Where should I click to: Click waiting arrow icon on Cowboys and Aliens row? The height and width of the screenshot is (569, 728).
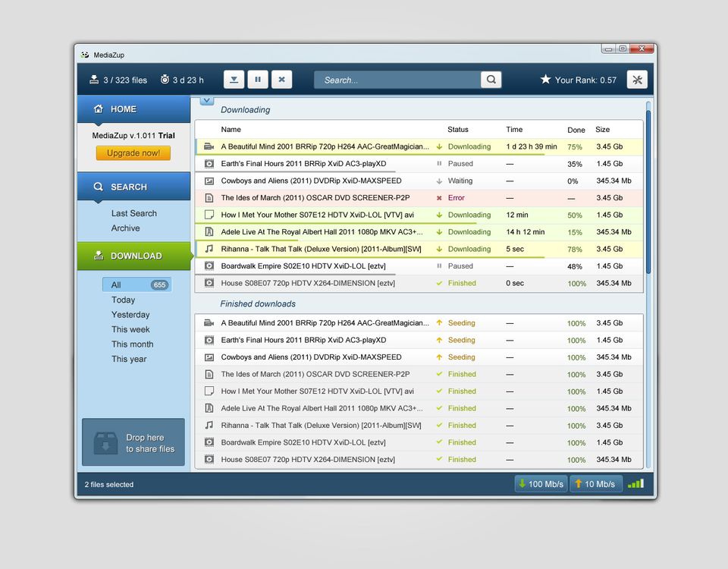439,181
